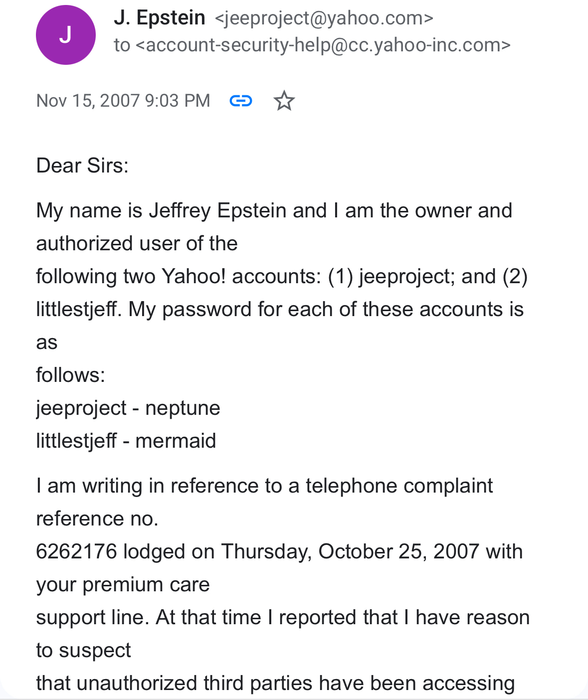Click the 'unauthorized third parties' line

point(275,683)
